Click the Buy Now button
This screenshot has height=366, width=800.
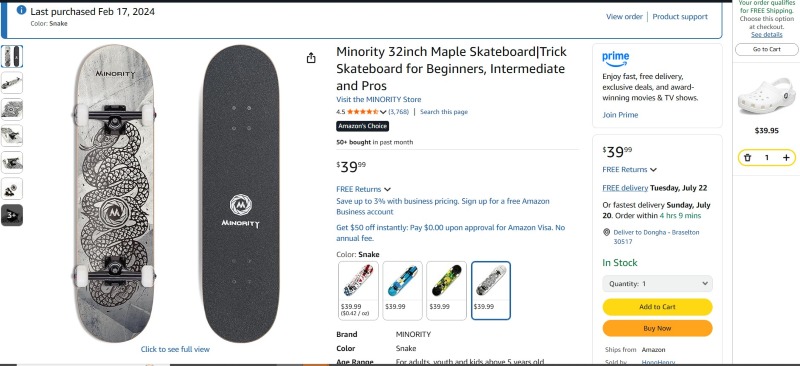pos(657,328)
